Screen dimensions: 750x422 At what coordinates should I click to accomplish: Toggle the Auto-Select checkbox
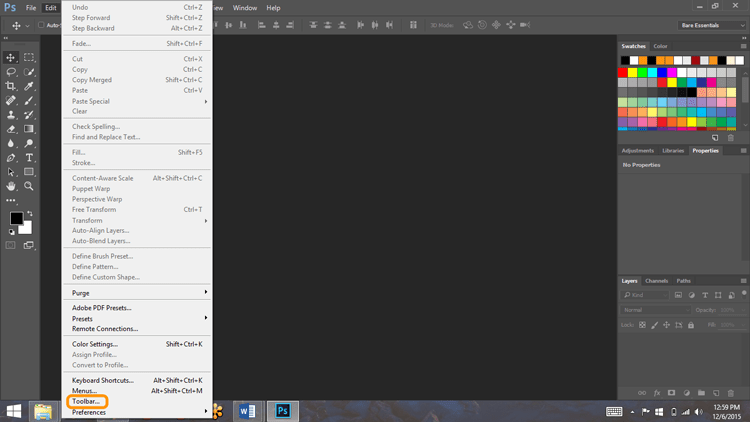[x=41, y=25]
